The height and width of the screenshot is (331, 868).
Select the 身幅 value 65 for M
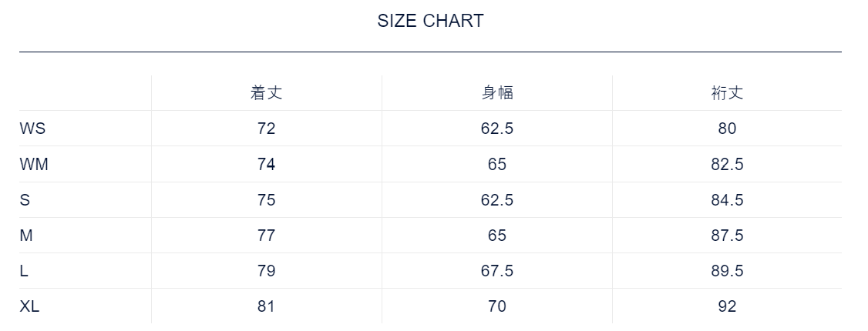click(496, 235)
